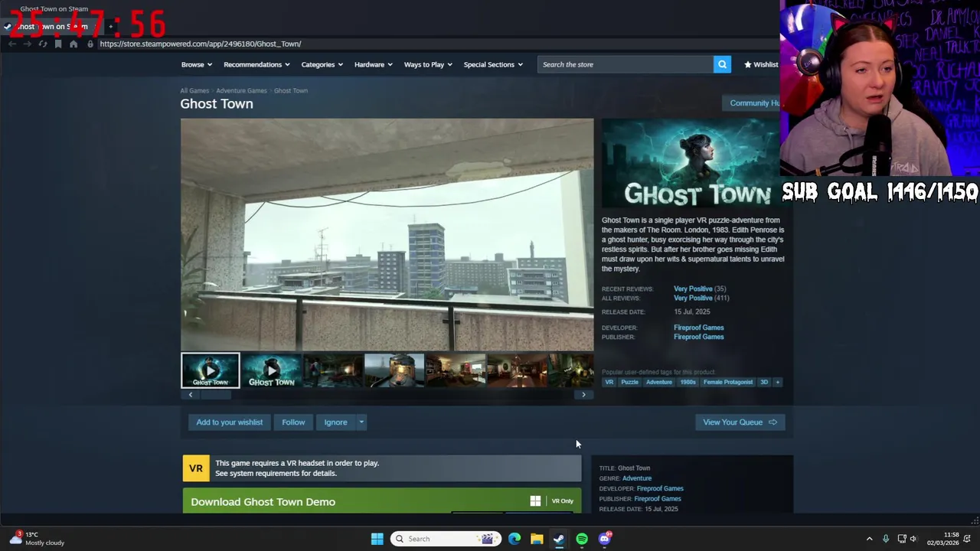
Task: Click the 3D tag
Action: pos(764,382)
